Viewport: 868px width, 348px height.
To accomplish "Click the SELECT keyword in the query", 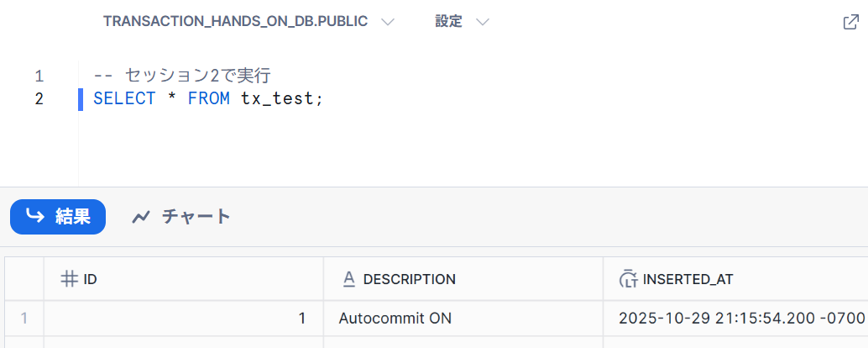I will coord(124,98).
